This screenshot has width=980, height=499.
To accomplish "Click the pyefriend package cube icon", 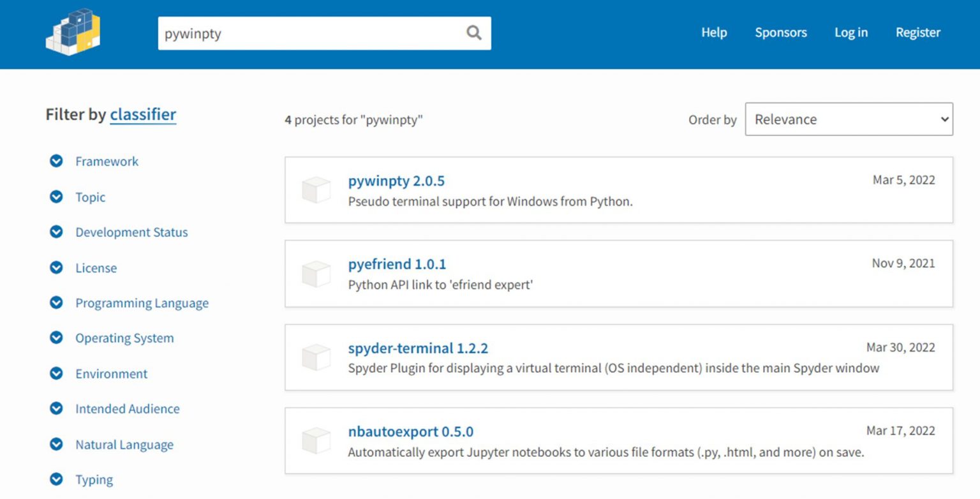I will click(x=316, y=273).
